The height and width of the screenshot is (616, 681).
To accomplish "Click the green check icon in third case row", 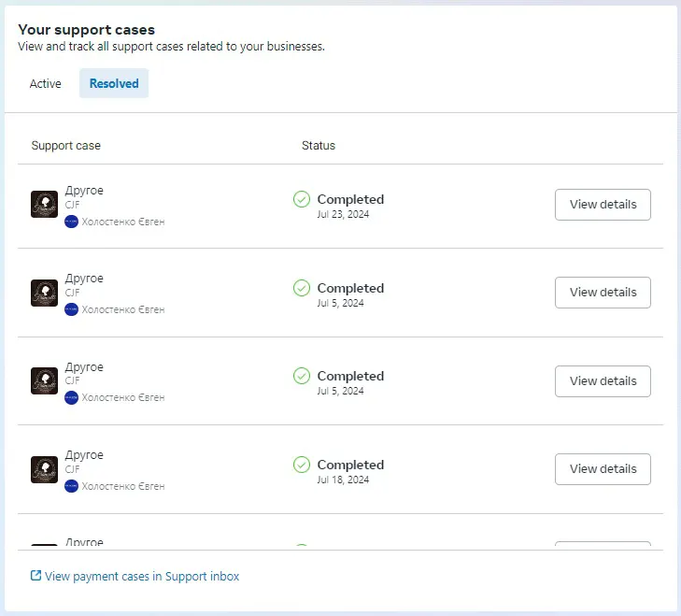I will 302,376.
